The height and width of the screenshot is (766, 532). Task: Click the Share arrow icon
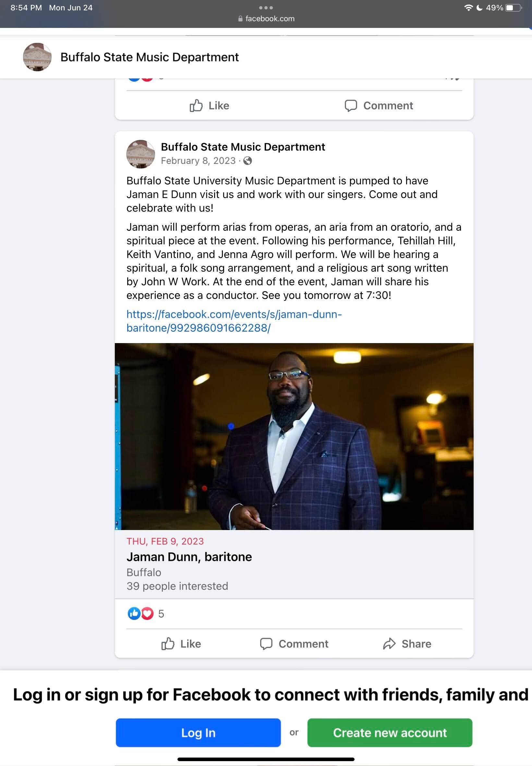[389, 644]
